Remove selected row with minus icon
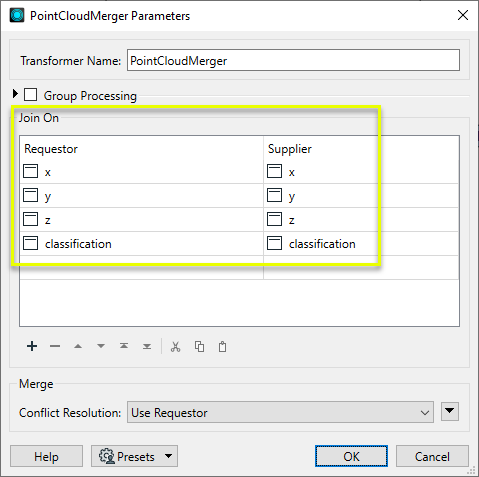 pyautogui.click(x=55, y=346)
